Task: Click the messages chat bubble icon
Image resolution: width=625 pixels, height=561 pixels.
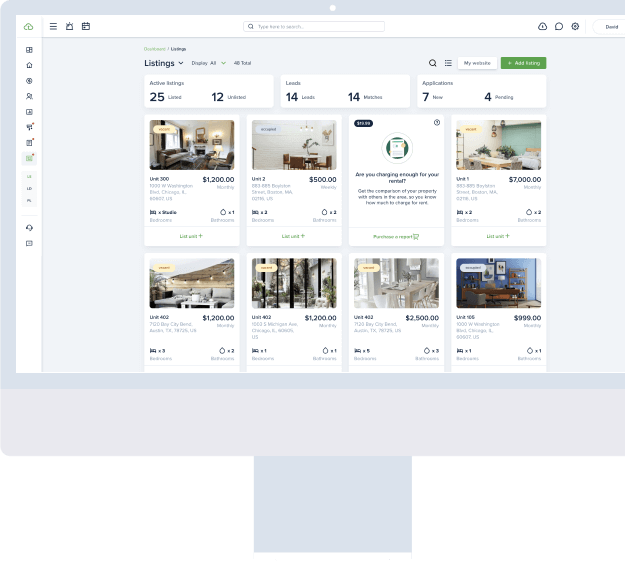Action: (x=559, y=26)
